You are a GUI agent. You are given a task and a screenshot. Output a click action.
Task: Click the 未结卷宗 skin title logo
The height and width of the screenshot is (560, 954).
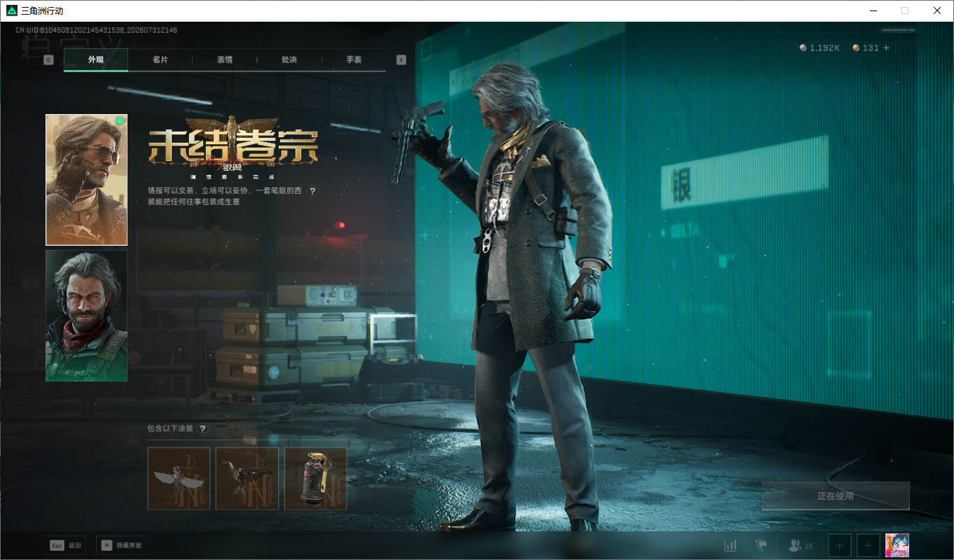click(x=233, y=147)
